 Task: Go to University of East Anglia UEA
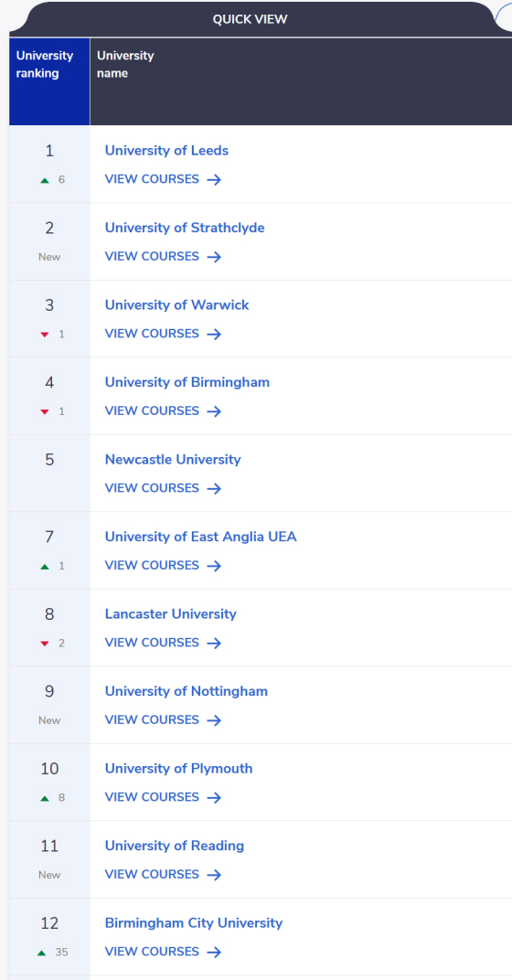coord(200,537)
